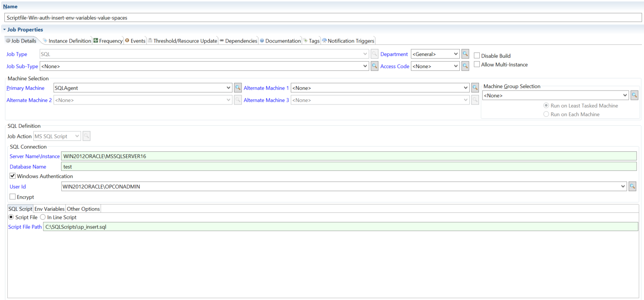Go to the Events tab
The image size is (644, 300).
(x=135, y=41)
